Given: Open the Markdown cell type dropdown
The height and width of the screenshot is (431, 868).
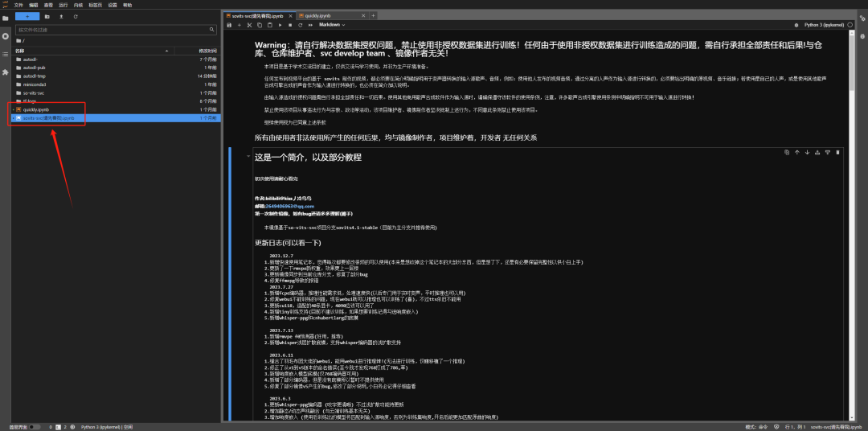Looking at the screenshot, I should [332, 25].
